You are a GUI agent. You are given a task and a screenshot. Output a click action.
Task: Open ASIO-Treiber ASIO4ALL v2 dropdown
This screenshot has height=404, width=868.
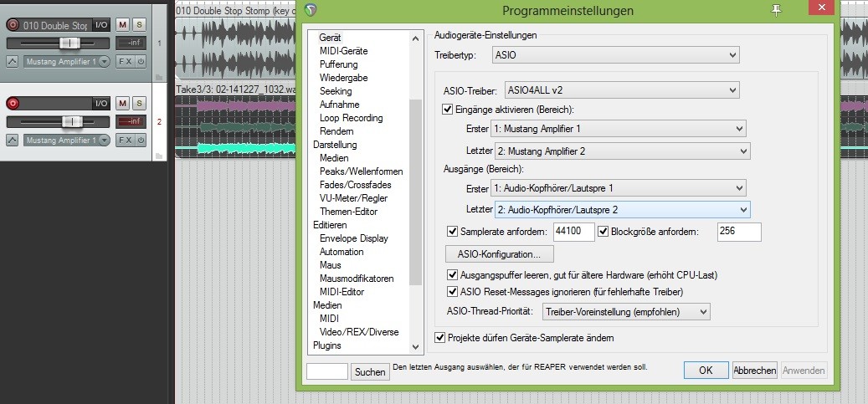click(622, 89)
